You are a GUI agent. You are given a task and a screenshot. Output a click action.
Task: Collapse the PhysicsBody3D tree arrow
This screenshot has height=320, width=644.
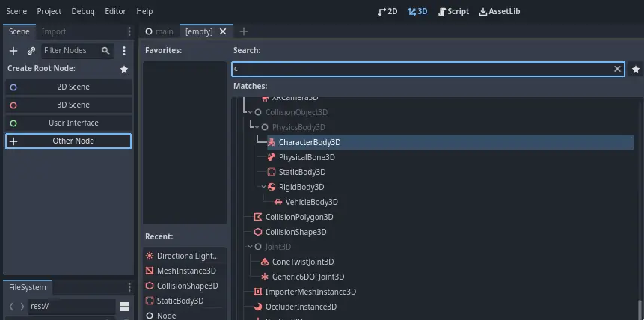(257, 127)
